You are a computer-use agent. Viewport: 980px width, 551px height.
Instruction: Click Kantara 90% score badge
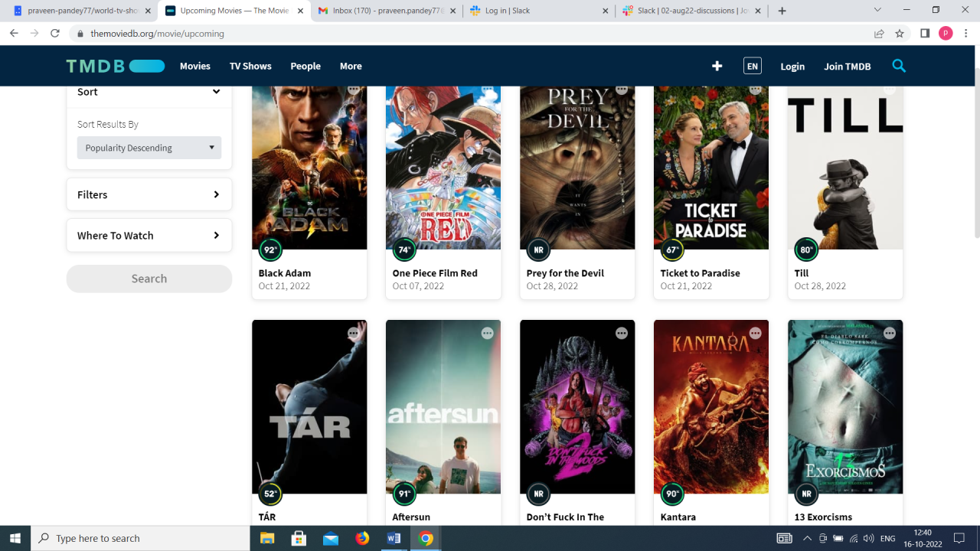[x=672, y=494]
